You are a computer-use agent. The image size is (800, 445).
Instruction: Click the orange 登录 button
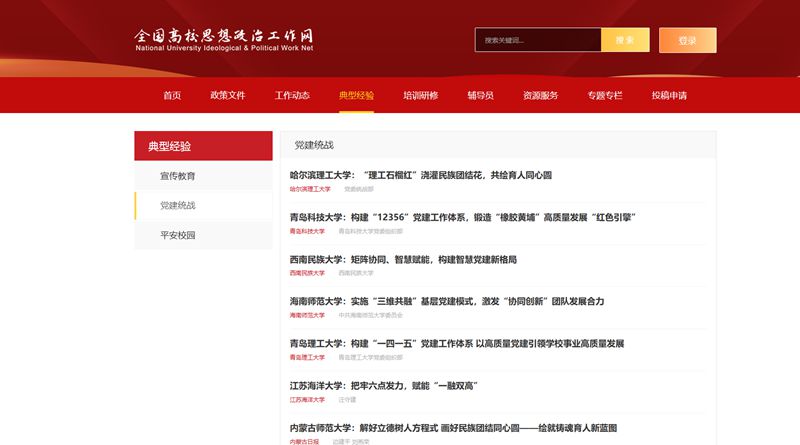(x=687, y=40)
